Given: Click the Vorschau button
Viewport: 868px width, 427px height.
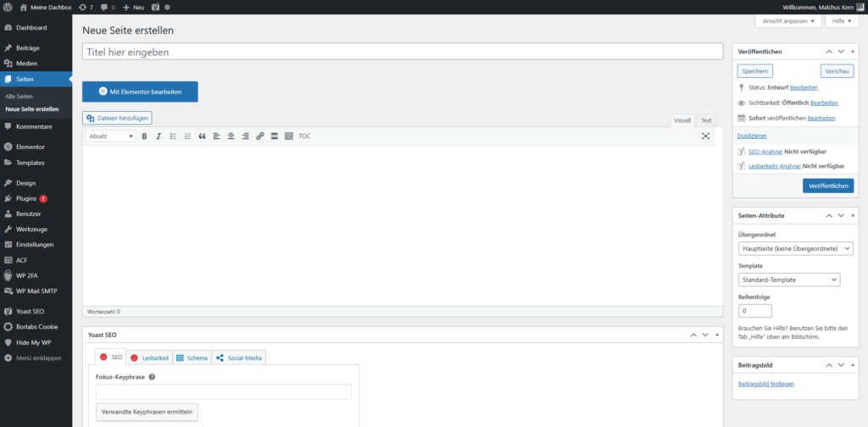Looking at the screenshot, I should (x=837, y=71).
